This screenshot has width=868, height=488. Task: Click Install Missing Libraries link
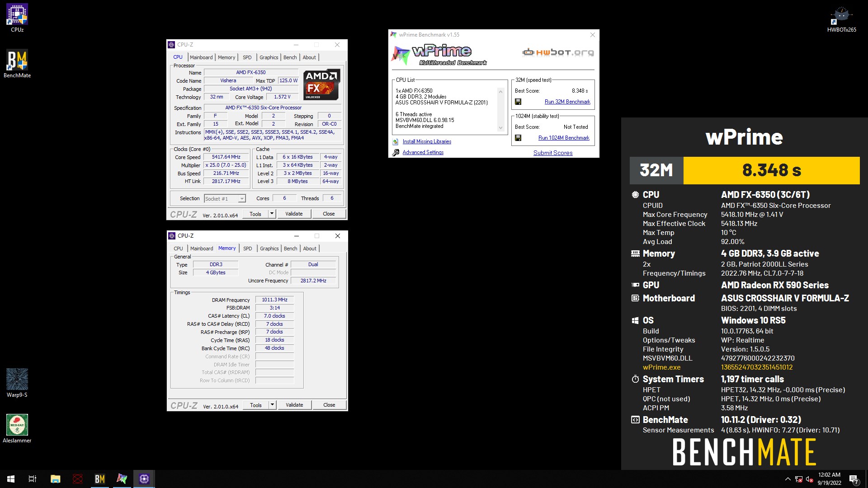[x=427, y=141]
